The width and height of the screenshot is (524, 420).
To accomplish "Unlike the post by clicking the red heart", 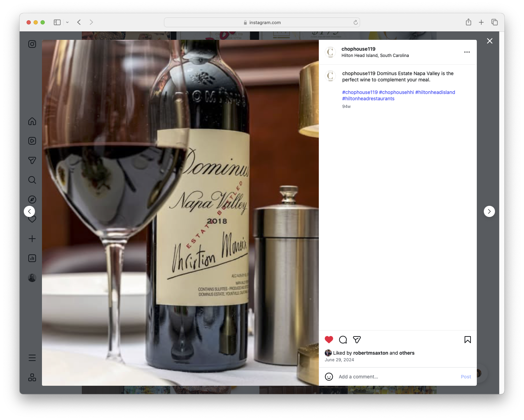I will tap(329, 339).
